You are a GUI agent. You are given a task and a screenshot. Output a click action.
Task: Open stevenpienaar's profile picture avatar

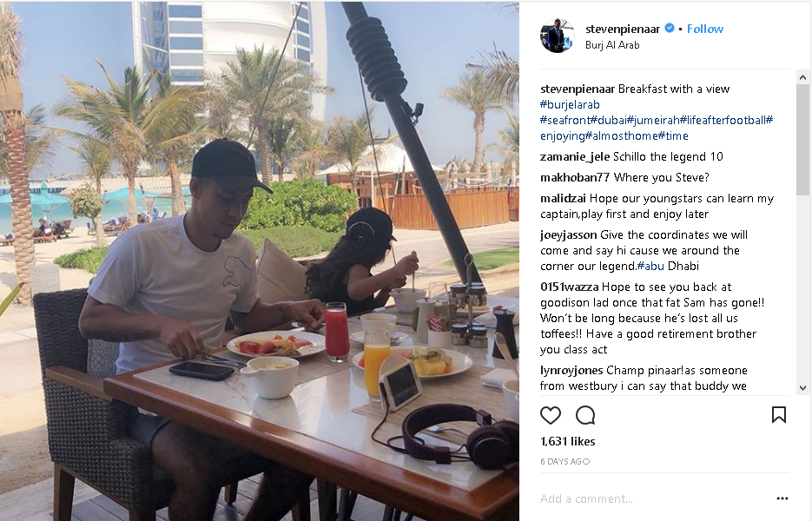click(x=558, y=36)
